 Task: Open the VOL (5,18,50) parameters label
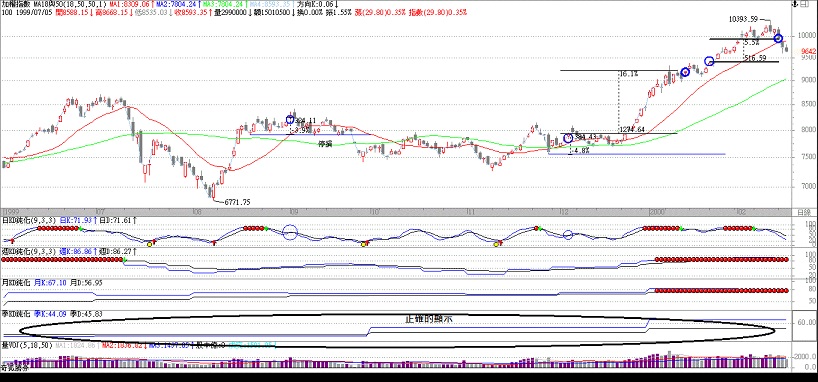[27, 345]
